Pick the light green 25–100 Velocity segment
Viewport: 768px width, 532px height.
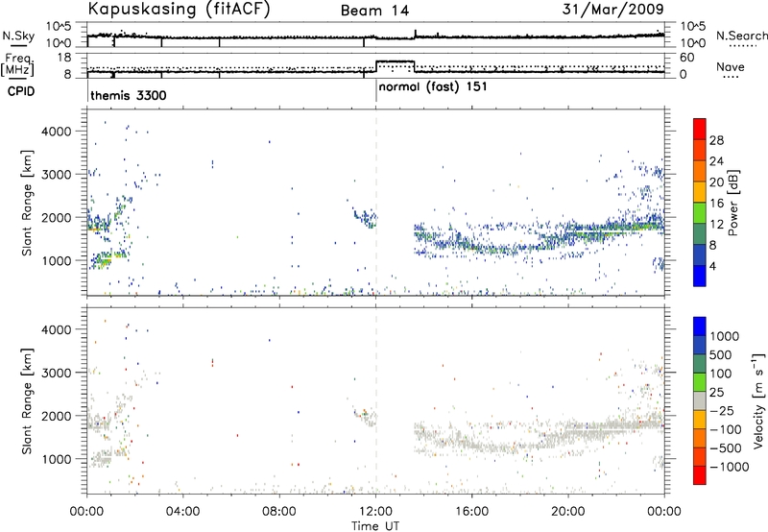pyautogui.click(x=700, y=381)
